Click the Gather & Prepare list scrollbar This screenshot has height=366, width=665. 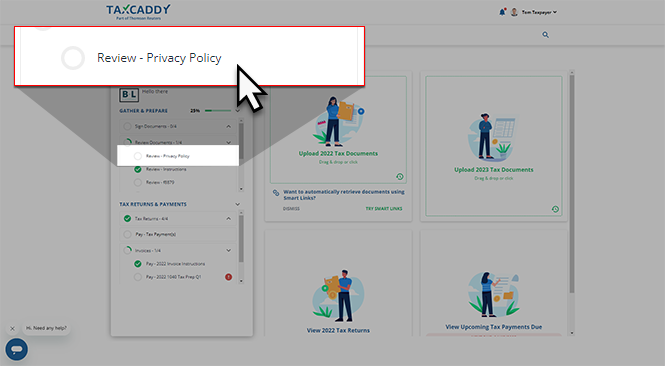coord(241,140)
